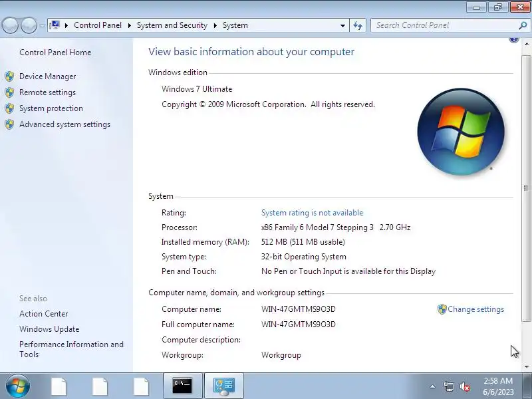Open the Windows Start menu

click(18, 386)
